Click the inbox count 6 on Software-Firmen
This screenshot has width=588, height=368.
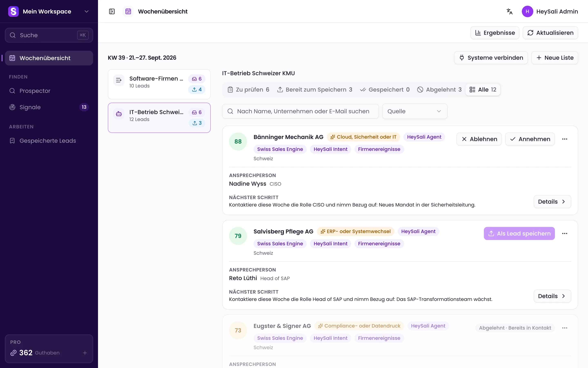[197, 79]
